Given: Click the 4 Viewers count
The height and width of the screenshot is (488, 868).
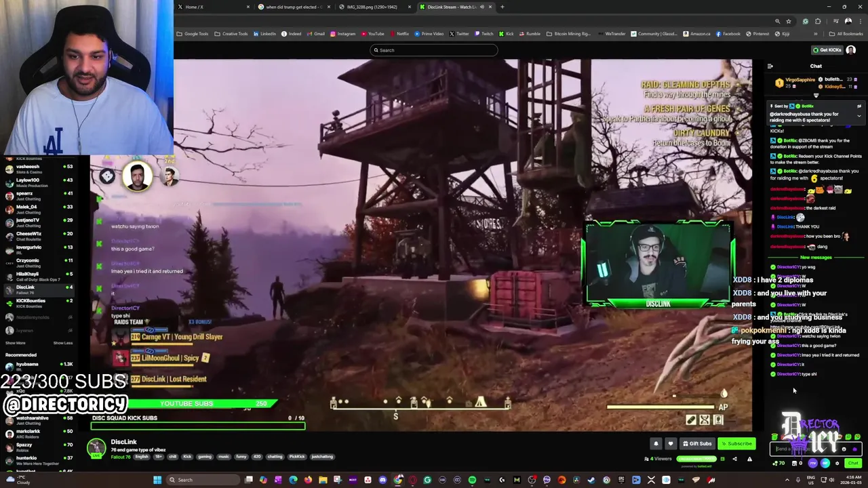Looking at the screenshot, I should tap(659, 459).
